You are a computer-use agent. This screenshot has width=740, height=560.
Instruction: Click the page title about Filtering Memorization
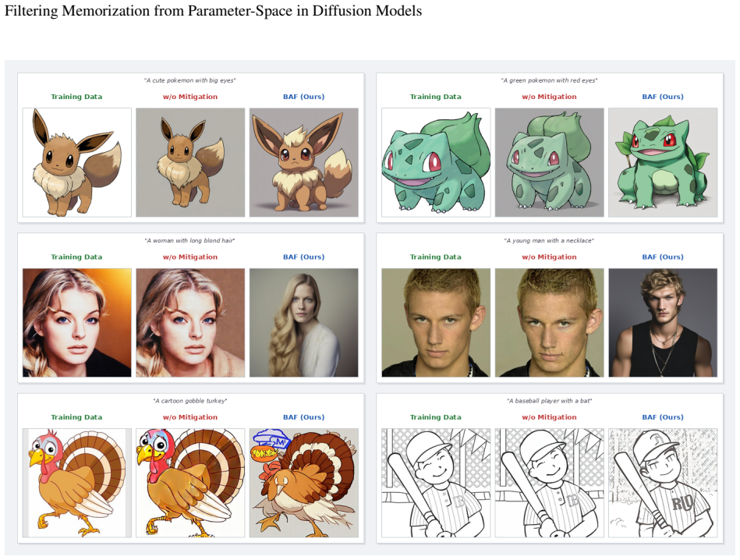click(x=213, y=11)
